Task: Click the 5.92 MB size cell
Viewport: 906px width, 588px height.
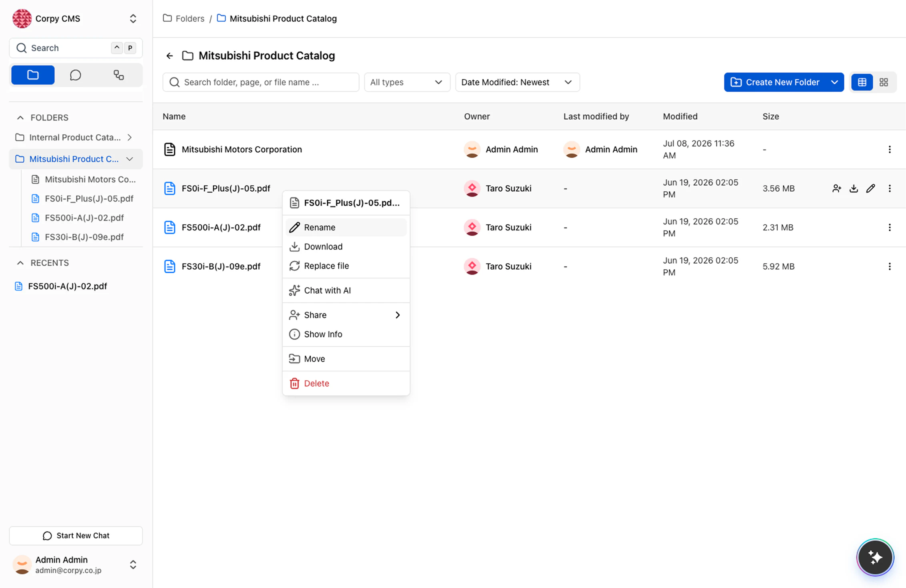Action: 778,266
